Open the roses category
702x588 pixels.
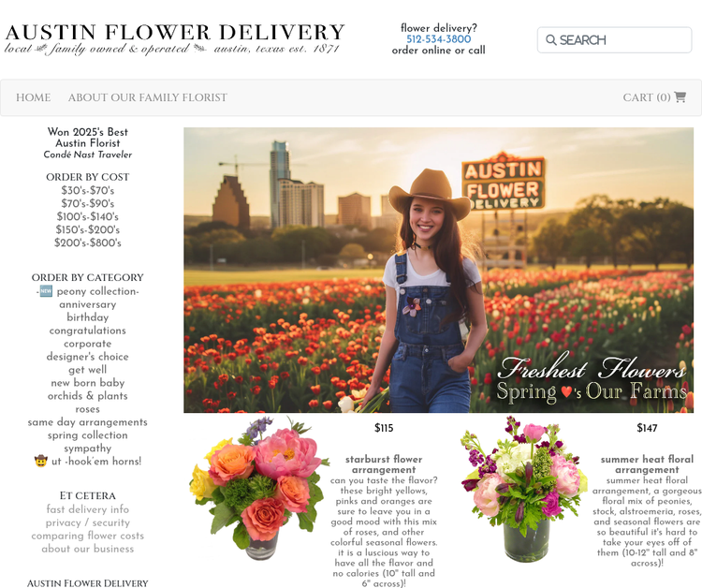88,409
